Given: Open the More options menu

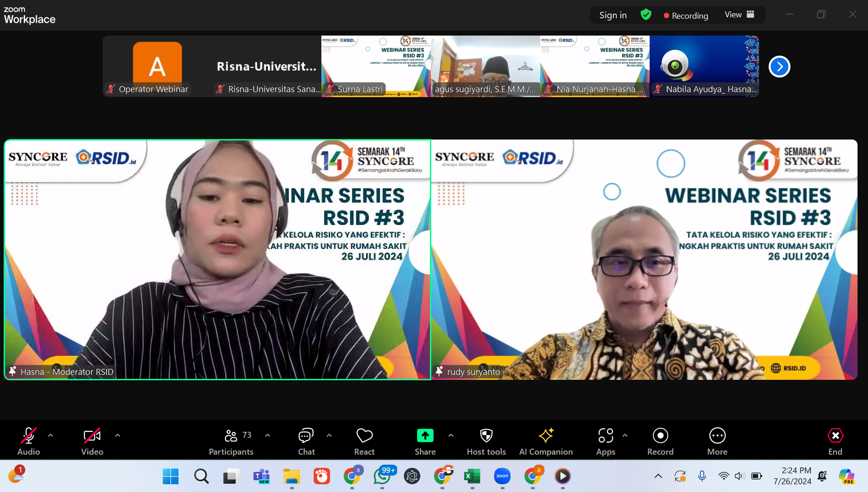Looking at the screenshot, I should [x=717, y=441].
